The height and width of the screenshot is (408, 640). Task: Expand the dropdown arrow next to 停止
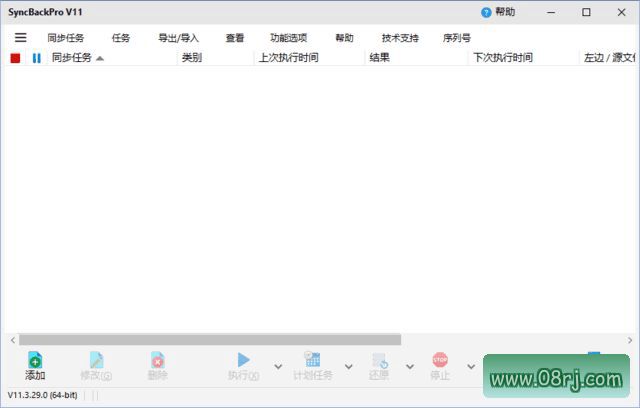click(471, 366)
